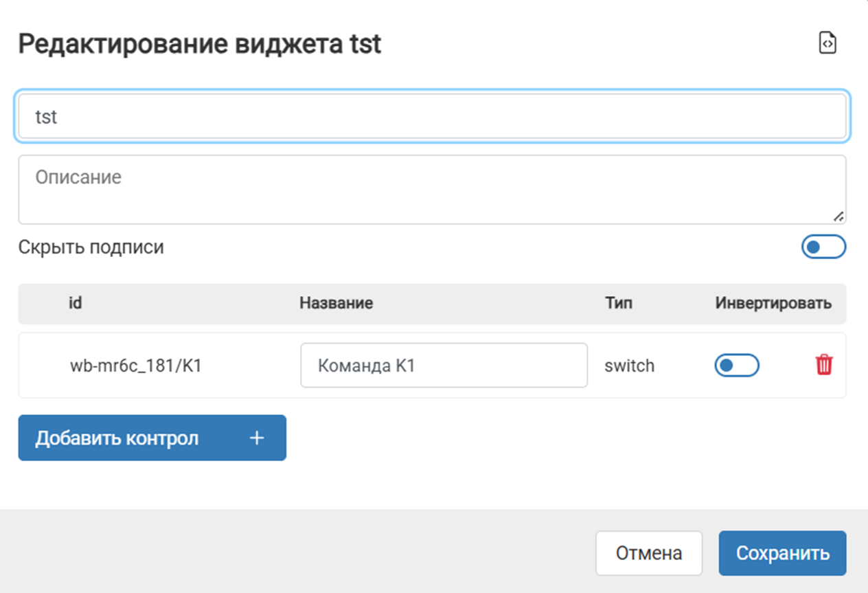
Task: Click the Отмена button
Action: click(x=649, y=553)
